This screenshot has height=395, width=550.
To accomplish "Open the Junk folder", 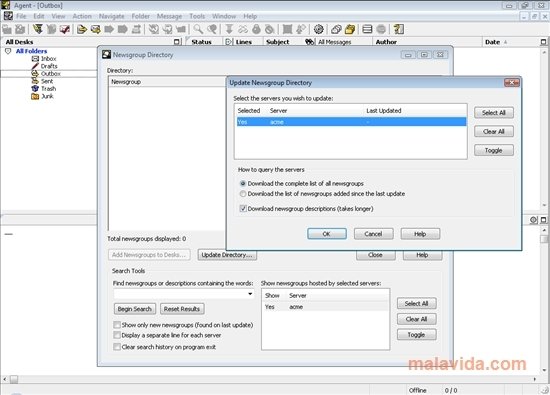I will [42, 96].
